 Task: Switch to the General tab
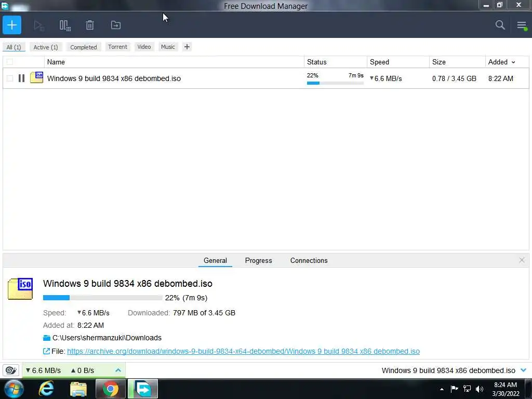click(x=215, y=261)
